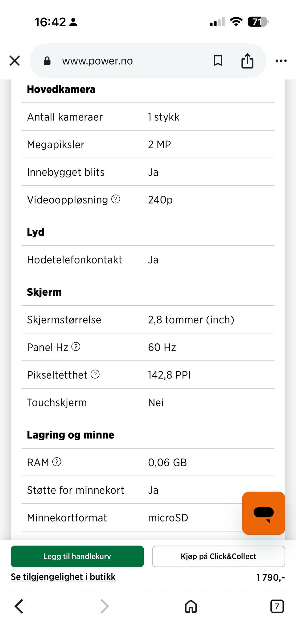Tap the Hovedkamera section heading

[61, 89]
